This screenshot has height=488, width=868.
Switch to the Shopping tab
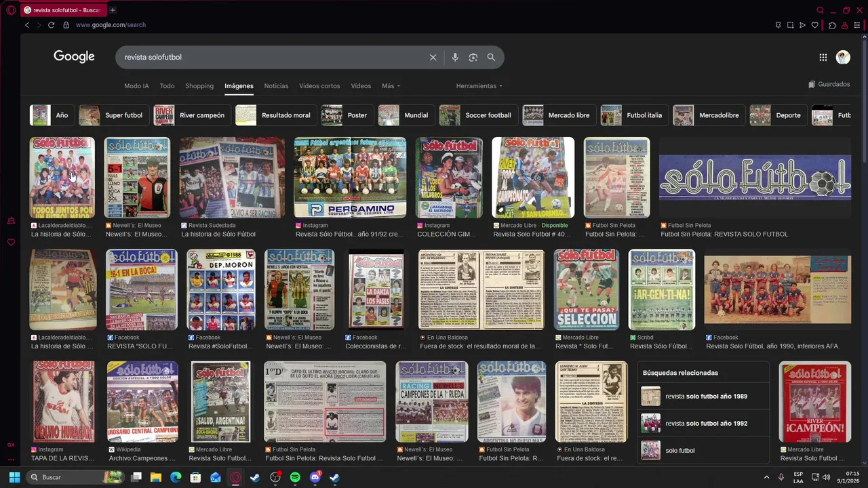pos(199,86)
